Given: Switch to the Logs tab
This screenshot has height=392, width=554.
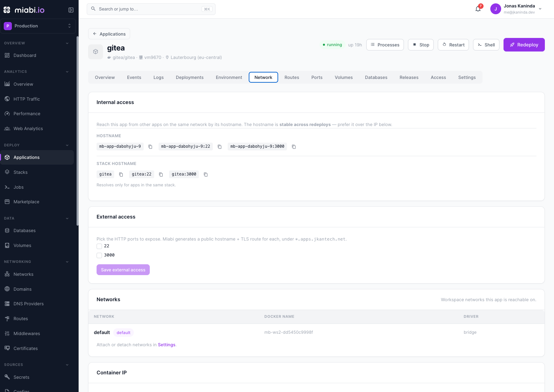Looking at the screenshot, I should click(159, 77).
